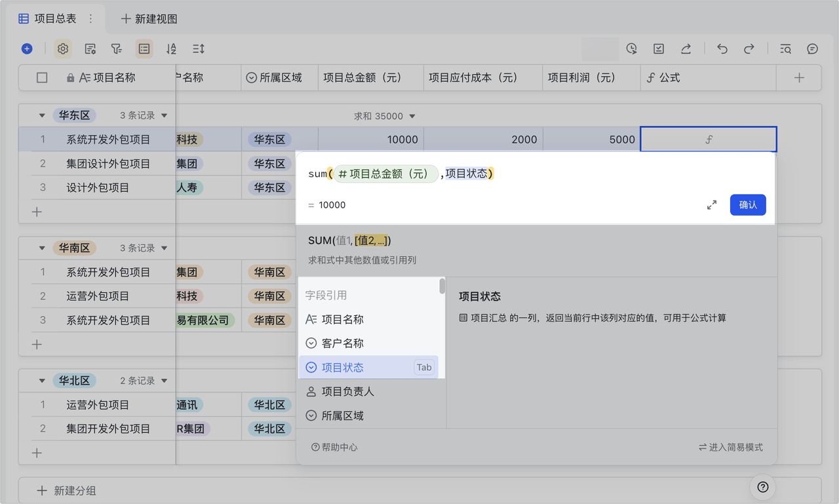Click the undo arrow
This screenshot has height=504, width=839.
click(722, 48)
